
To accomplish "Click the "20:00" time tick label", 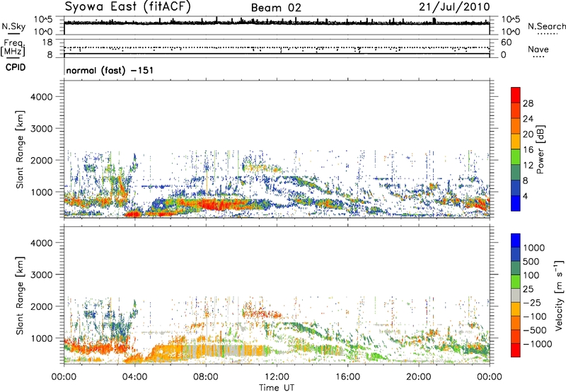I will point(419,377).
